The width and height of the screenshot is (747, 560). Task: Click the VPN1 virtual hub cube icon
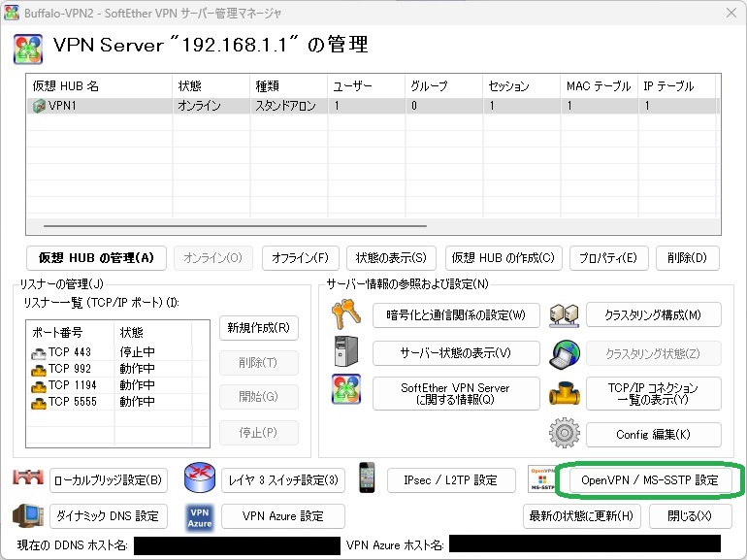click(39, 106)
